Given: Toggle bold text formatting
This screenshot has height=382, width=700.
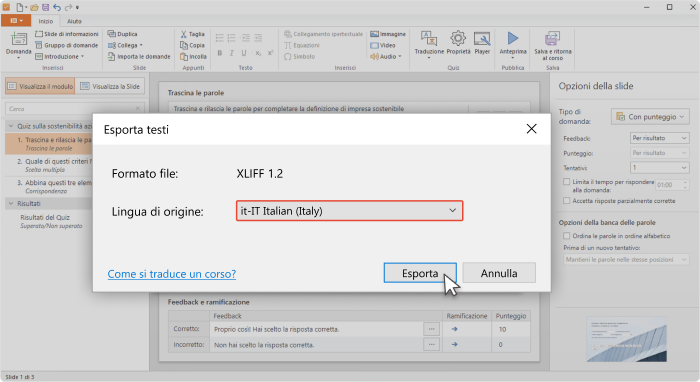Looking at the screenshot, I should tap(220, 53).
